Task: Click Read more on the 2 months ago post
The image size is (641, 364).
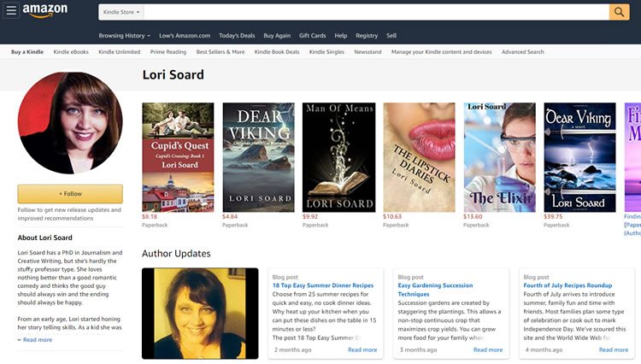Action: pyautogui.click(x=362, y=349)
